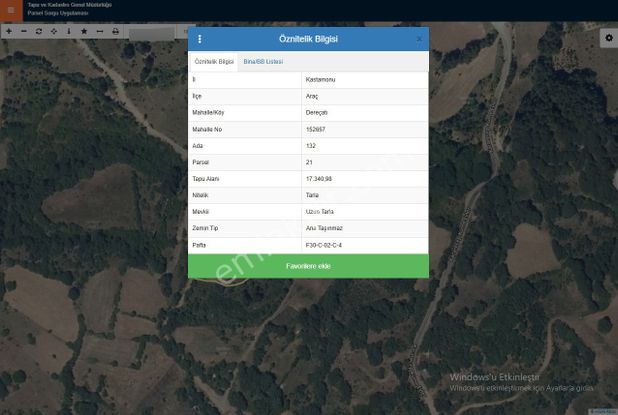618x415 pixels.
Task: Click the Favorilere ekle button
Action: pos(308,266)
